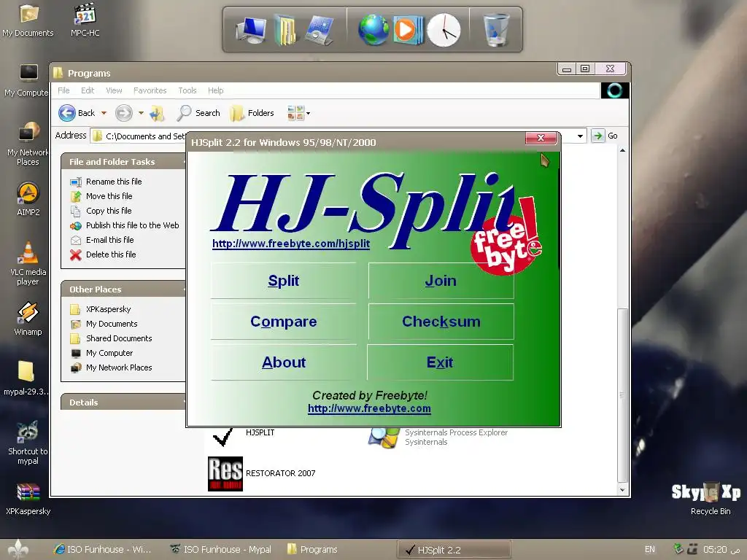Click the Start button on taskbar
The width and height of the screenshot is (747, 560).
point(18,550)
